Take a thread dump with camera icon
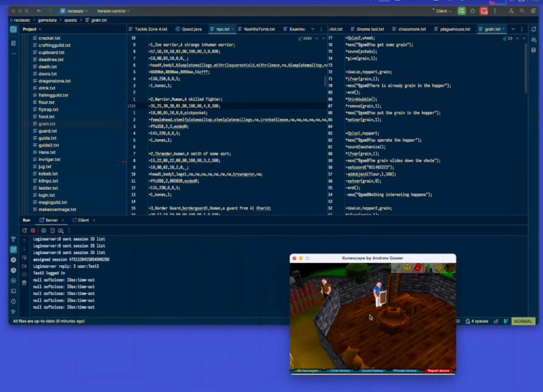 [x=43, y=231]
